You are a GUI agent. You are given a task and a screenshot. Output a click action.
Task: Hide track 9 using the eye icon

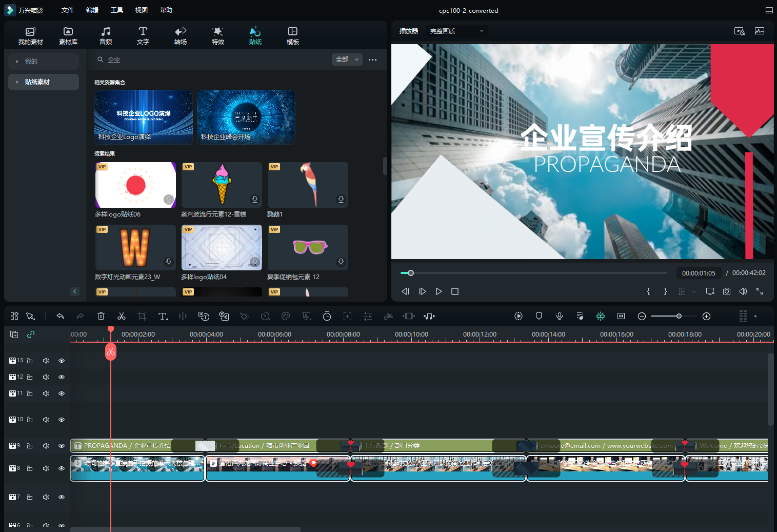(x=62, y=446)
